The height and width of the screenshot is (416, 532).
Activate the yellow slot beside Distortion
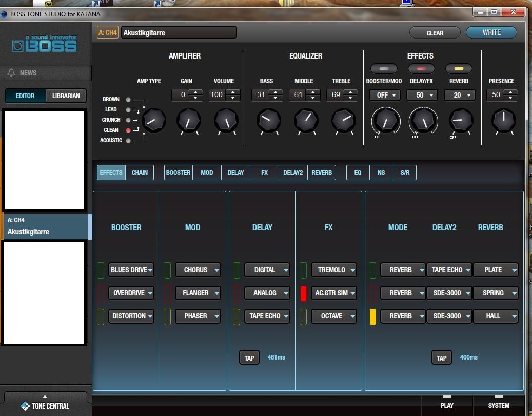101,316
